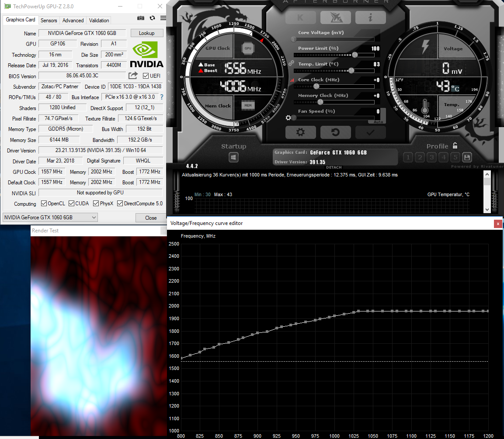Toggle the CUDA checkbox

pyautogui.click(x=72, y=203)
